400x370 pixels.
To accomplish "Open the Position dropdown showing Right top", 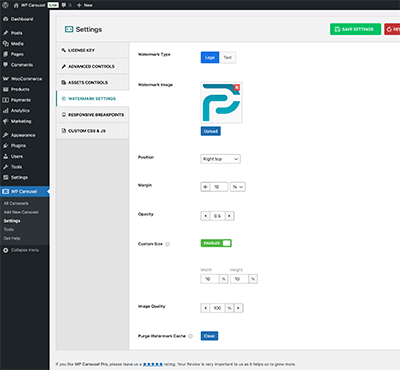I will (220, 159).
